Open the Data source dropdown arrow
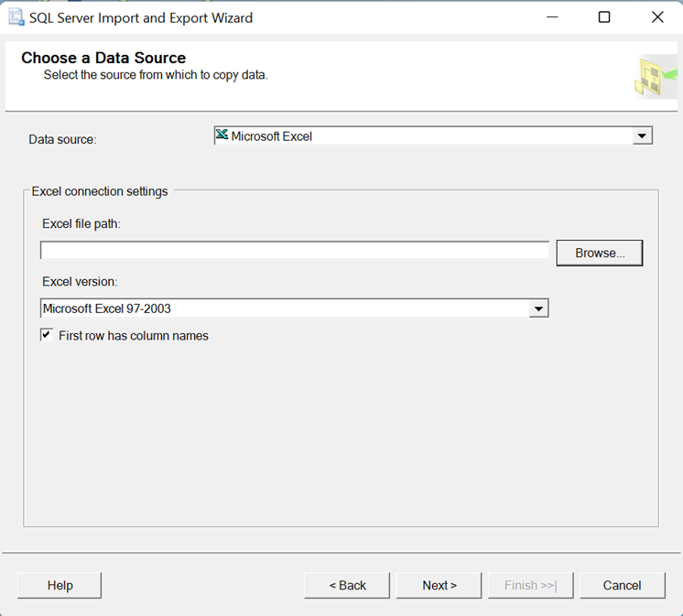The width and height of the screenshot is (683, 616). pos(642,135)
